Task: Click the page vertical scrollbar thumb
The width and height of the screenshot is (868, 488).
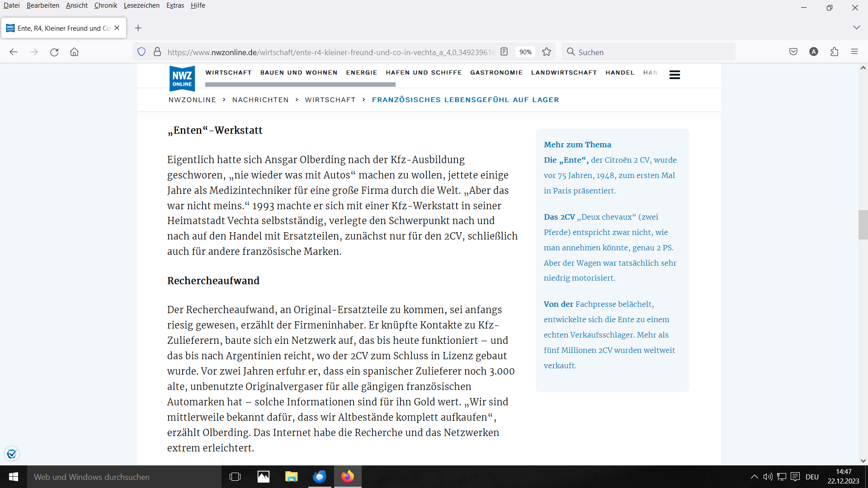Action: [x=863, y=225]
